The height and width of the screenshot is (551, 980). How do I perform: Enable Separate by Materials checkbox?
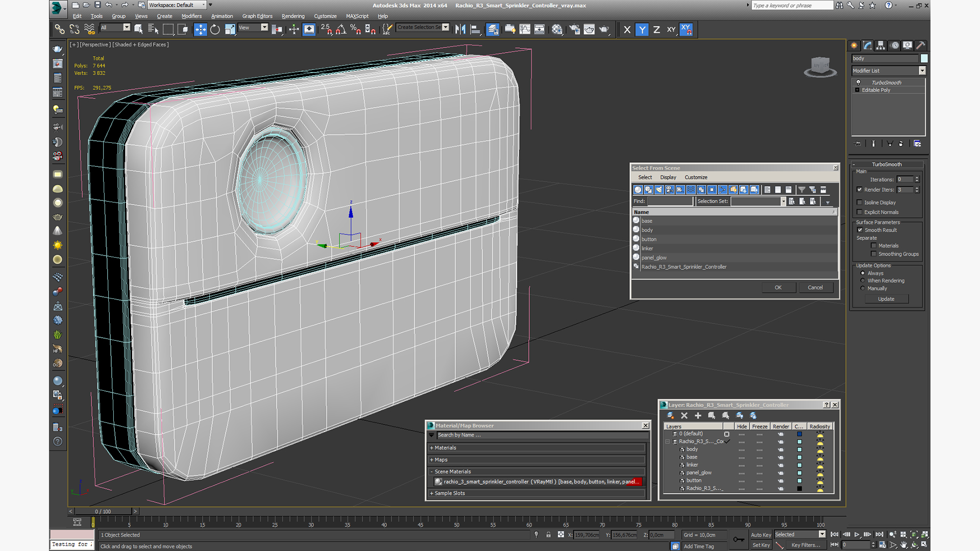click(873, 245)
